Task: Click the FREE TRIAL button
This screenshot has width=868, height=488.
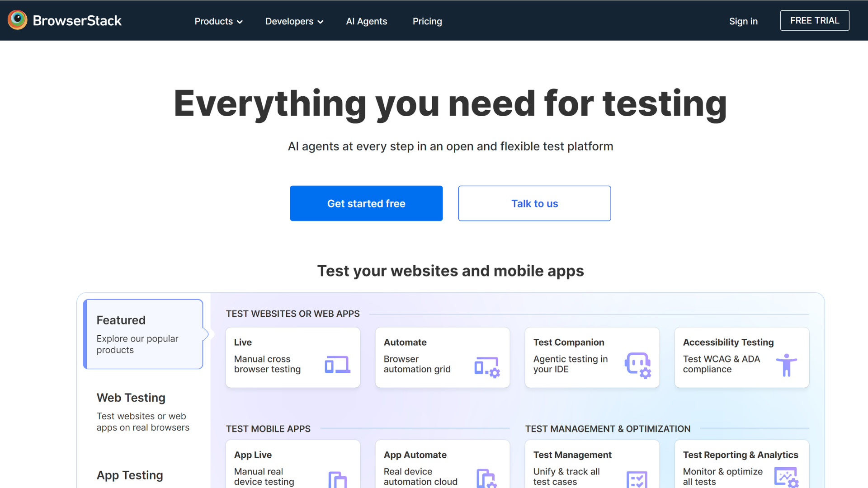Action: (x=815, y=20)
